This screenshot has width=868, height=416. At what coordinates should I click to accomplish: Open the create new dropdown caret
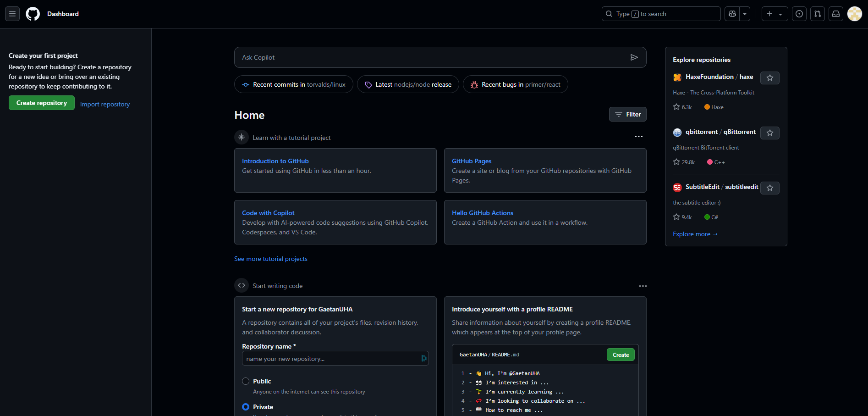pyautogui.click(x=780, y=14)
